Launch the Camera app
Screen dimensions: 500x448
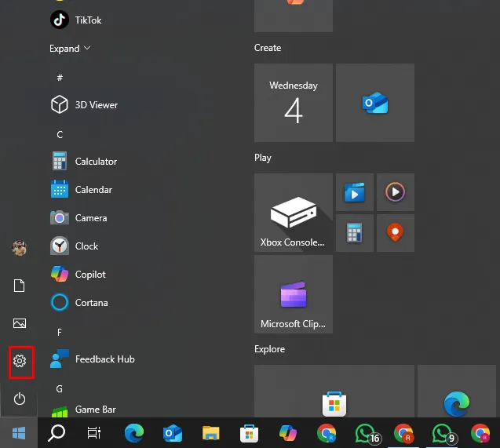pos(78,218)
